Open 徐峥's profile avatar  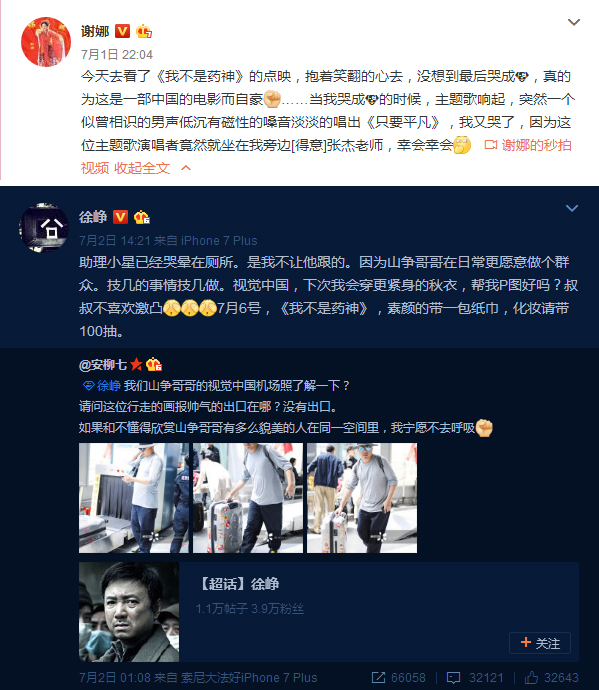tap(44, 228)
